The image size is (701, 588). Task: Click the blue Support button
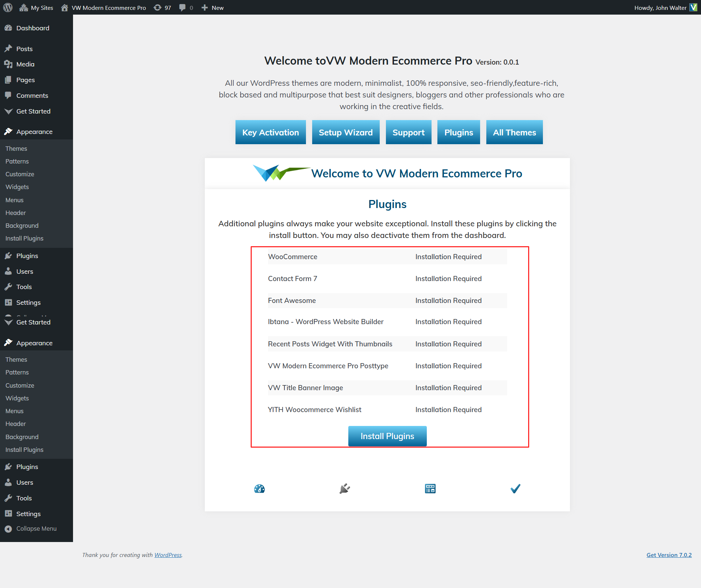coord(409,132)
